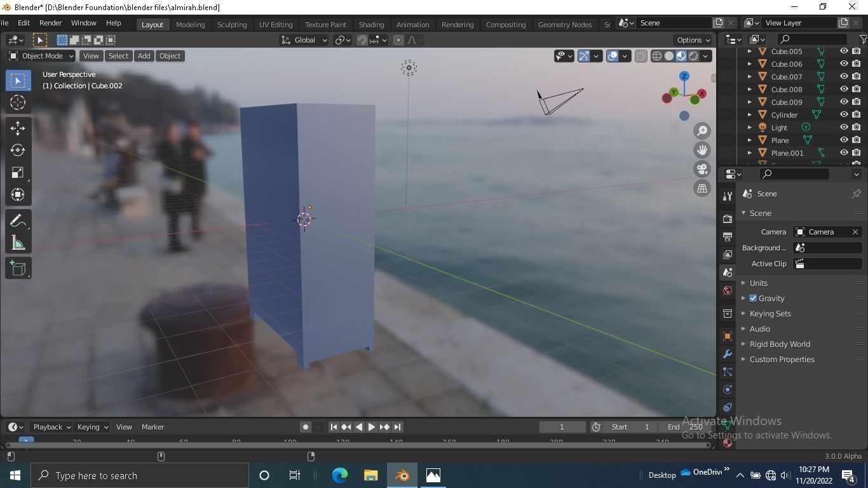The width and height of the screenshot is (868, 488).
Task: Click the Active Clip field
Action: click(828, 264)
